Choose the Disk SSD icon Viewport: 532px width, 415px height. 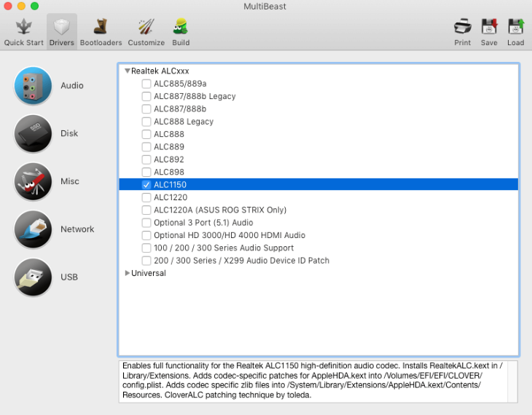34,134
